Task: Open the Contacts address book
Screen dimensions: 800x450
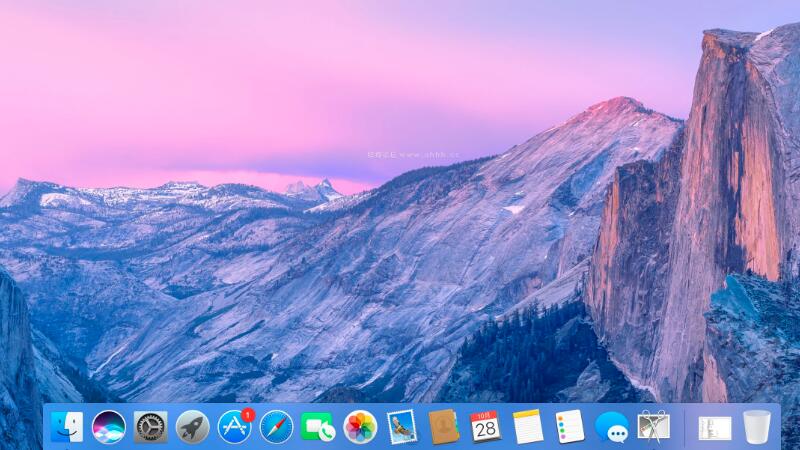Action: [443, 427]
